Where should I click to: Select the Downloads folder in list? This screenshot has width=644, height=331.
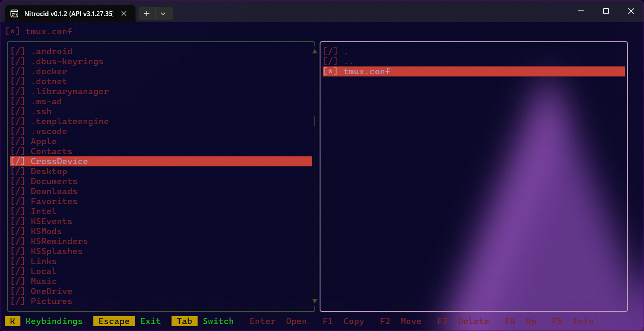coord(54,191)
